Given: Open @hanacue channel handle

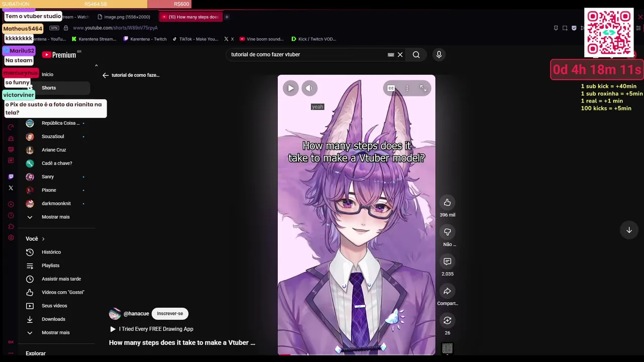Looking at the screenshot, I should tap(136, 313).
